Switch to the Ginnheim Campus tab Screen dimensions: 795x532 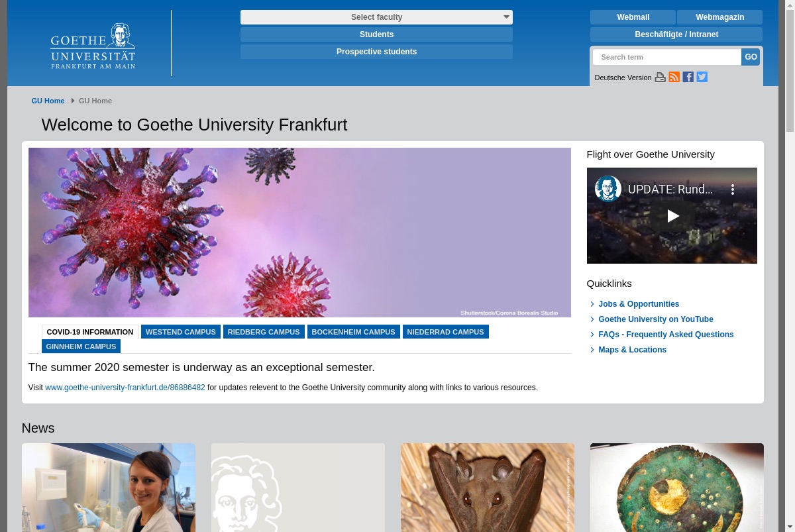81,346
